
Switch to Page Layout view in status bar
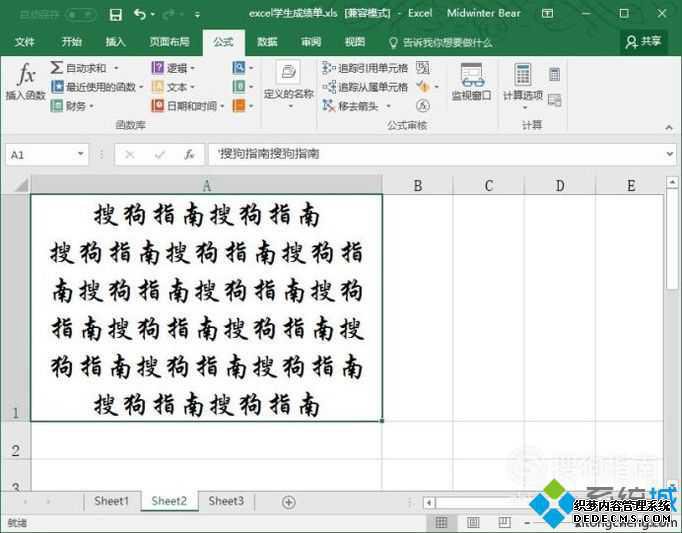coord(473,522)
